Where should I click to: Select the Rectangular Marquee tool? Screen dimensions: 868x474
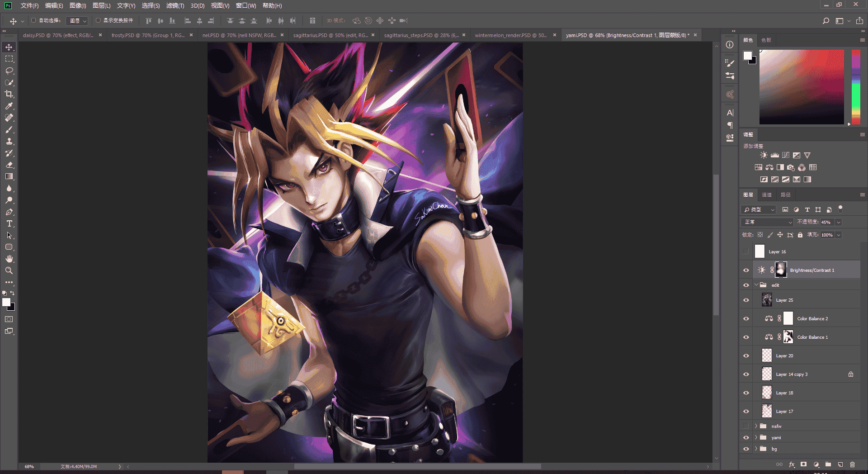pos(9,59)
